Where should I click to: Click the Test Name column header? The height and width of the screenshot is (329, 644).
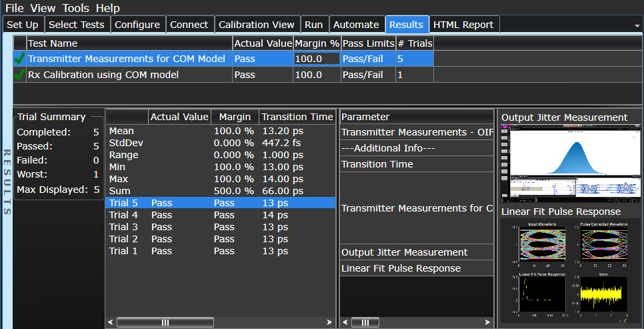coord(129,43)
